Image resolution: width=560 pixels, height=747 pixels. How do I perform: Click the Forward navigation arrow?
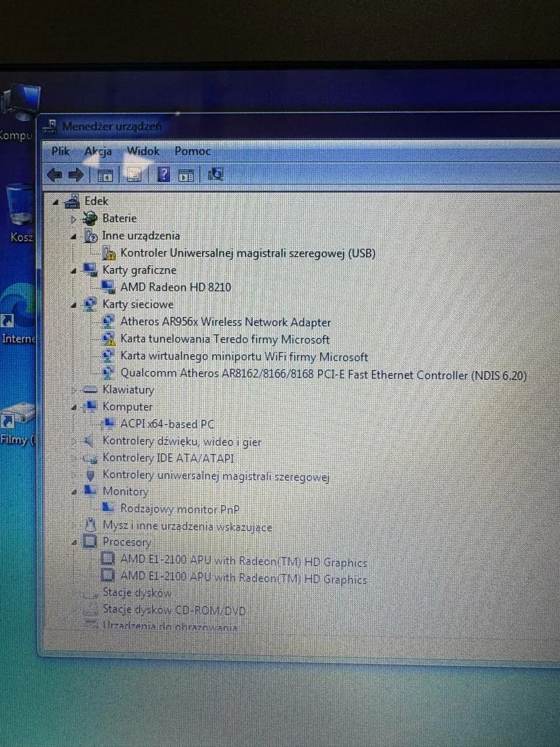coord(76,174)
